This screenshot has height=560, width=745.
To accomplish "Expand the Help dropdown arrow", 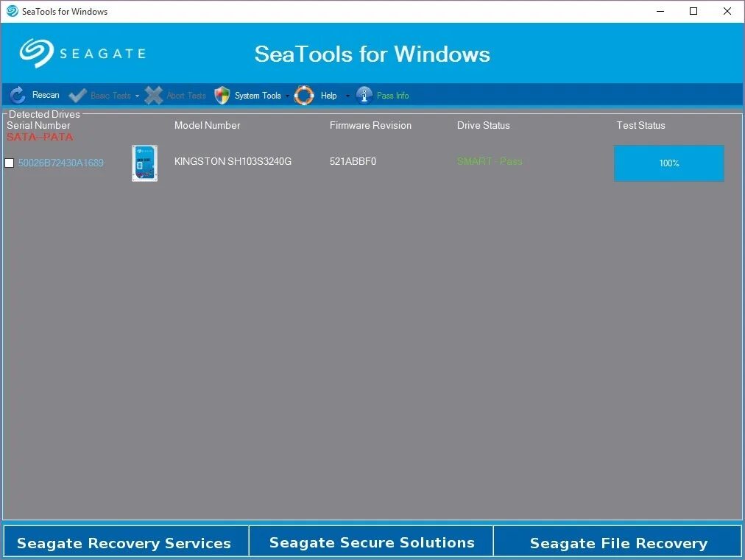I will (x=347, y=96).
